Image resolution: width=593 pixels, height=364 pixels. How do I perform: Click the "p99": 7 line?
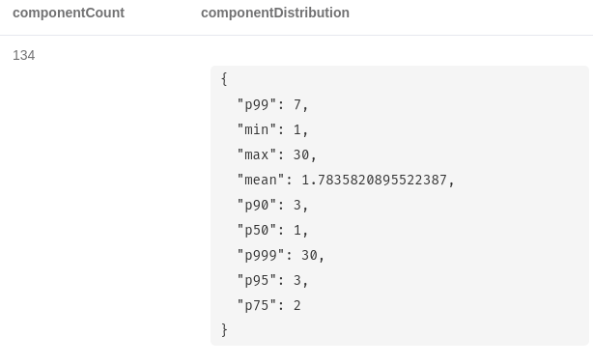272,105
